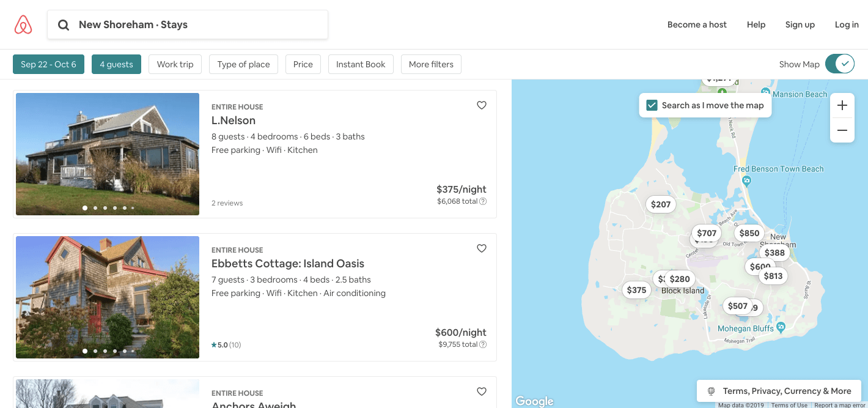The width and height of the screenshot is (868, 408).
Task: Save L.Nelson listing with heart icon
Action: [x=482, y=105]
